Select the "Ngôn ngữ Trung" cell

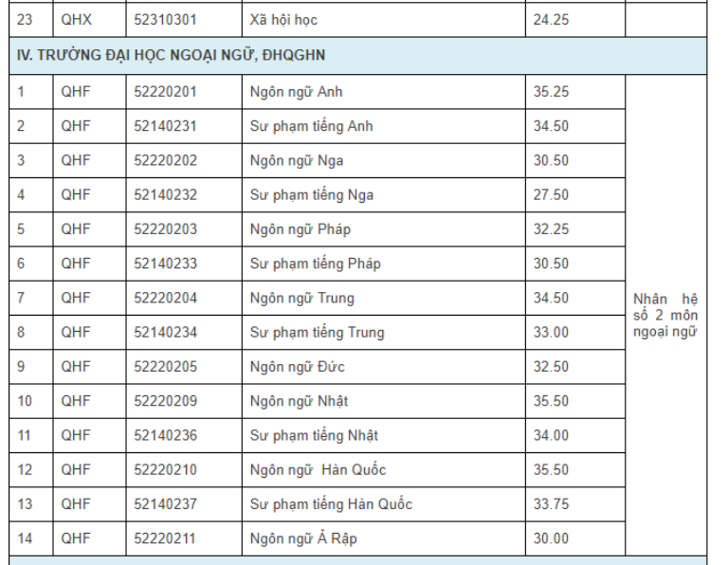302,298
